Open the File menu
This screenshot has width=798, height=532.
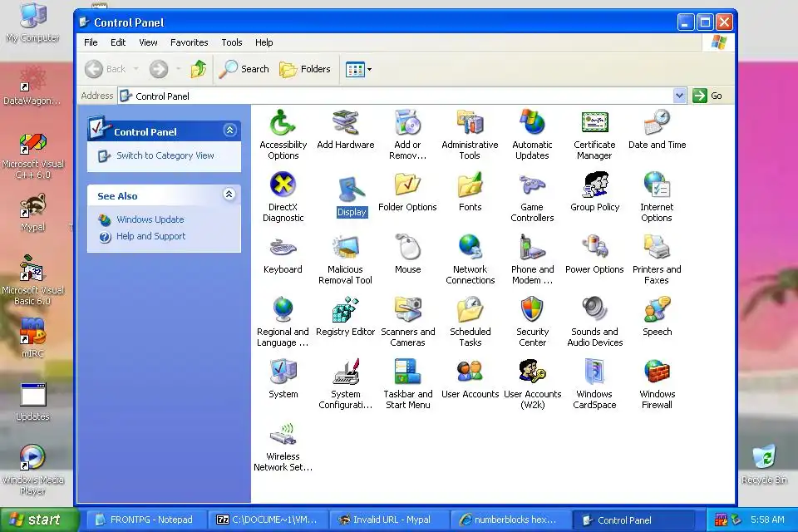click(91, 42)
